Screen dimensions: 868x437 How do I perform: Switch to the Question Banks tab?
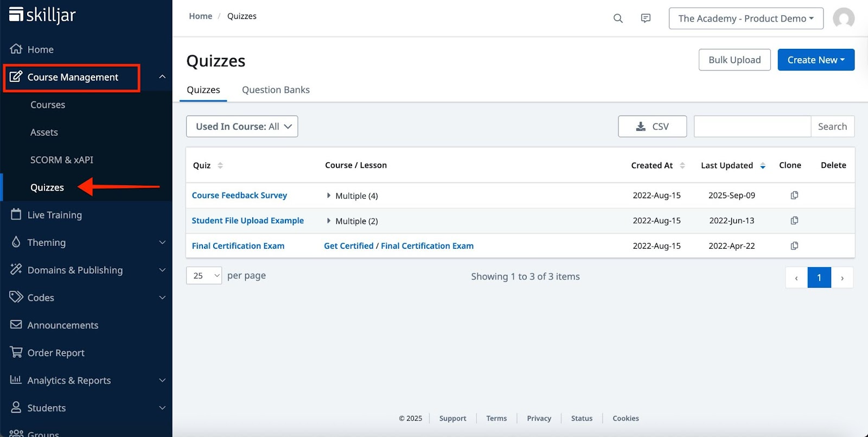point(276,90)
